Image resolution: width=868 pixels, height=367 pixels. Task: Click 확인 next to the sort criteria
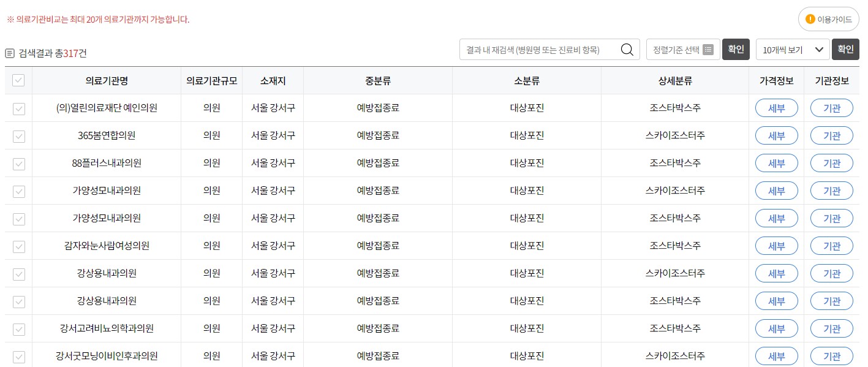pos(736,50)
